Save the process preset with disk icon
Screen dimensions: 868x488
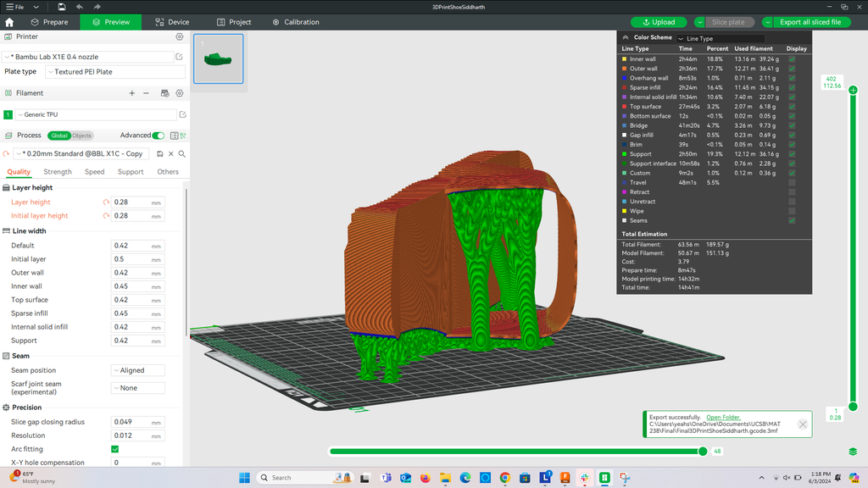click(x=159, y=153)
